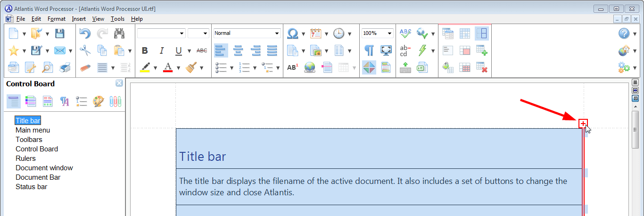Run spell check with the ABC checkmark icon
This screenshot has height=216, width=644.
point(405,33)
